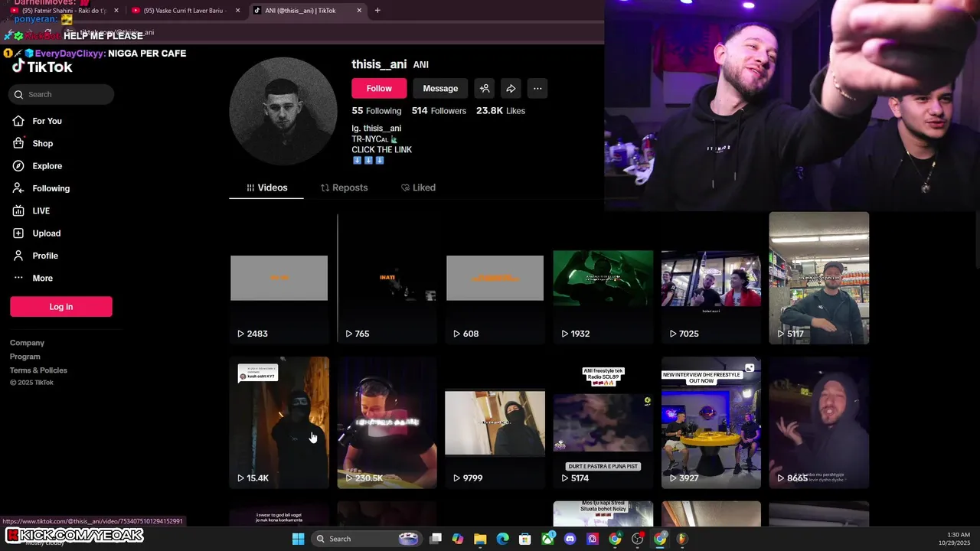Go to the Explore page
The image size is (980, 551).
point(47,166)
